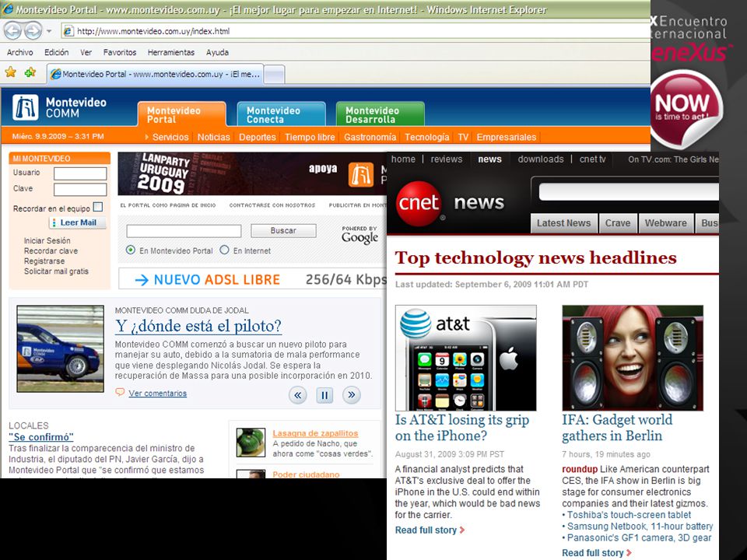This screenshot has width=747, height=560.
Task: Click the browser Back arrow button
Action: pyautogui.click(x=13, y=31)
